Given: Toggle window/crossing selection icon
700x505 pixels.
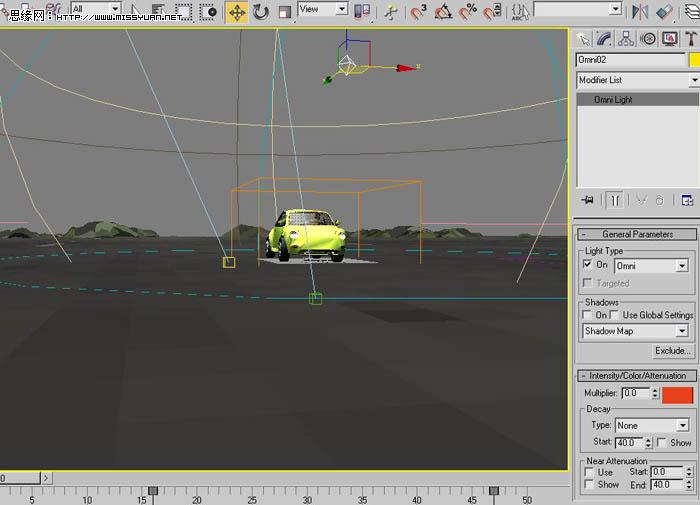Looking at the screenshot, I should coord(208,12).
